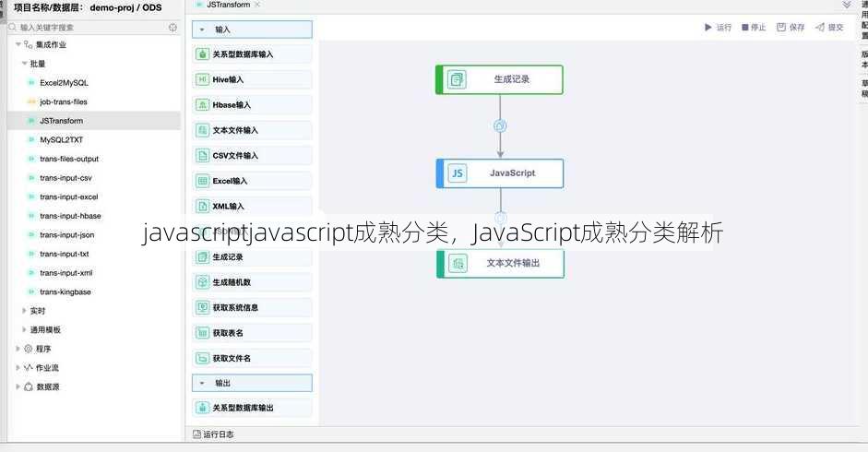Click the JS icon of JavaScript node
Image resolution: width=868 pixels, height=452 pixels.
tap(458, 172)
